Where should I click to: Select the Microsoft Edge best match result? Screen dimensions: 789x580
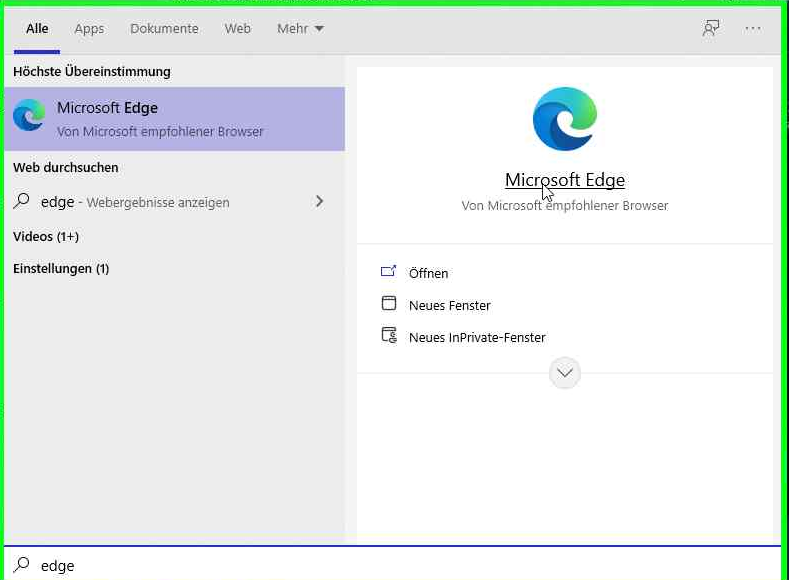coord(175,119)
